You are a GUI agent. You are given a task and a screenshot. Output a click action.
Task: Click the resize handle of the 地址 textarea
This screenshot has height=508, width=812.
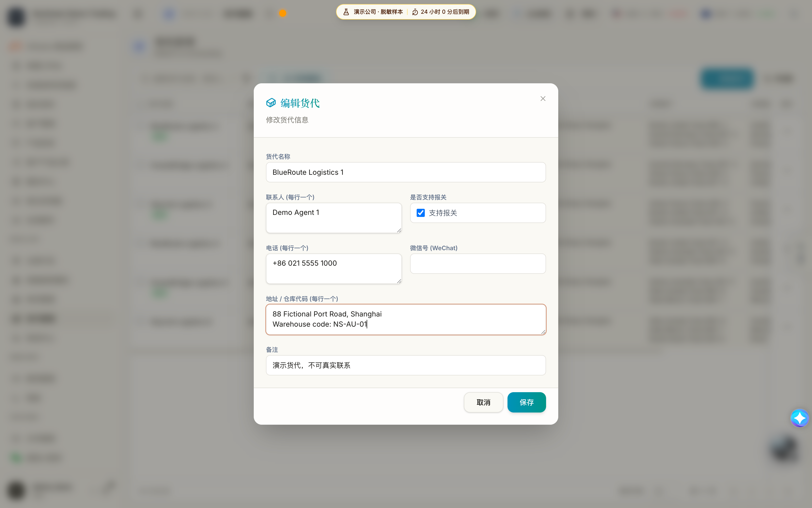pyautogui.click(x=543, y=332)
